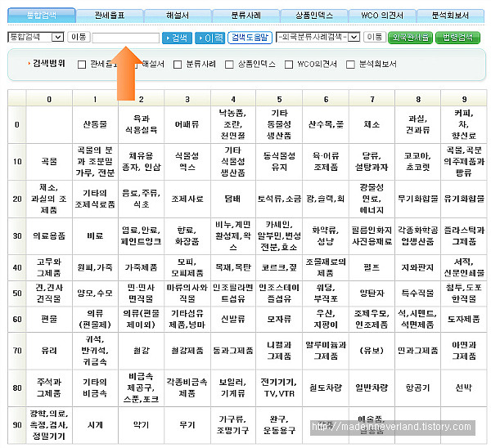The width and height of the screenshot is (491, 448).
Task: Expand the 외국분류사례검색 dropdown
Action: (x=318, y=38)
